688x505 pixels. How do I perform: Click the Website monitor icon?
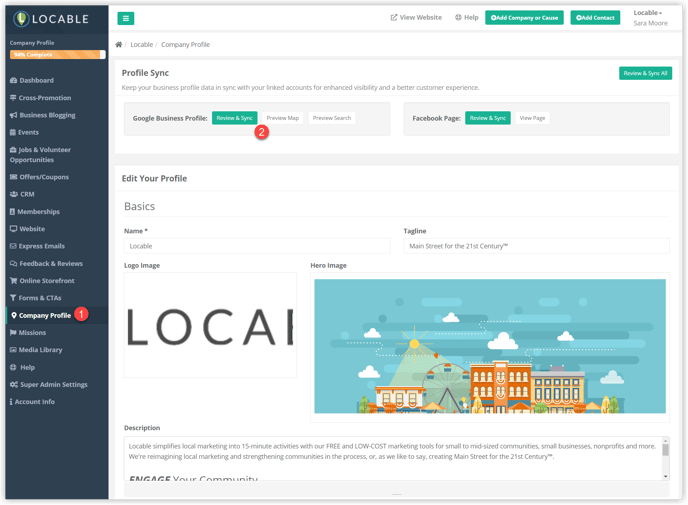point(14,229)
